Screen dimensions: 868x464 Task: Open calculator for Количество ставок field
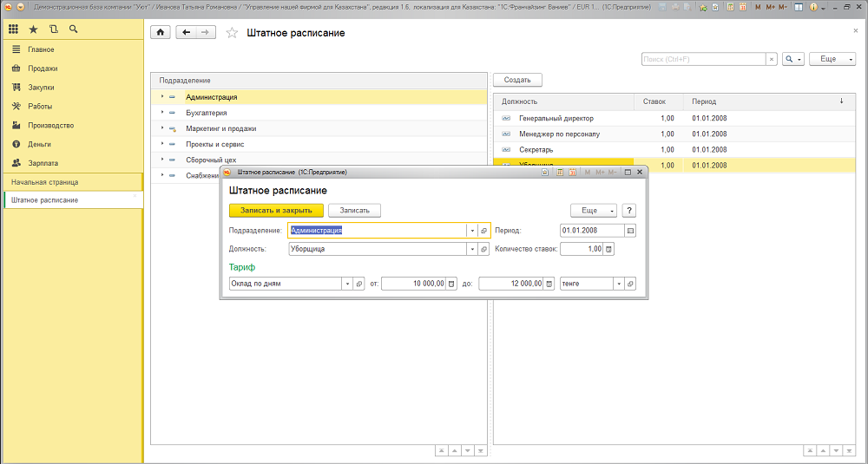click(608, 249)
